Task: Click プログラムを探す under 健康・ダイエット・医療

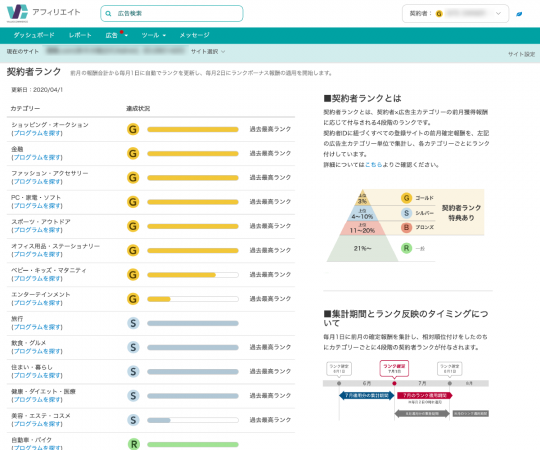Action: point(37,399)
